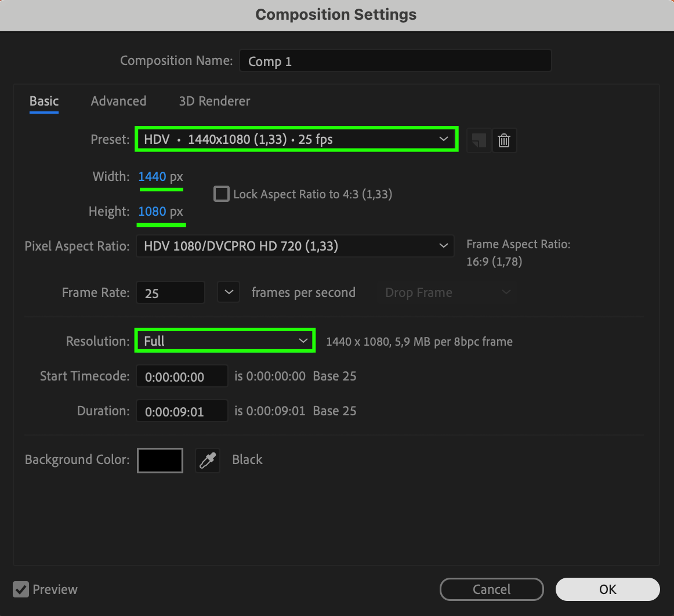Viewport: 674px width, 616px height.
Task: Click the Width value 1440
Action: coord(152,176)
